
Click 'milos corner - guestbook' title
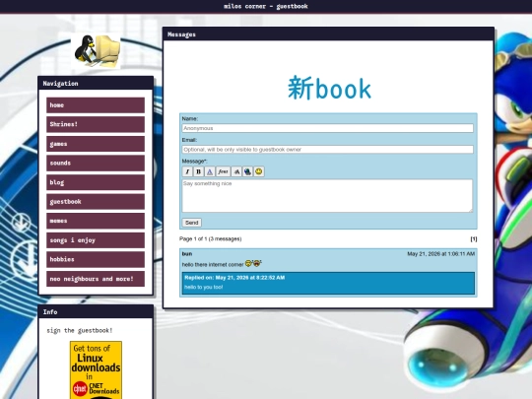(266, 6)
